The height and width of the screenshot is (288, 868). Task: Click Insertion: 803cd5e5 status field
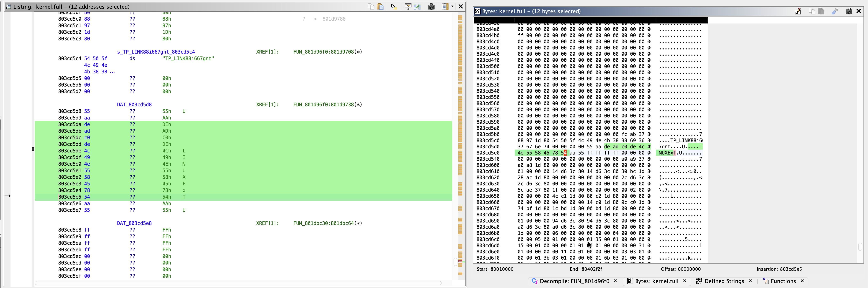tap(779, 269)
